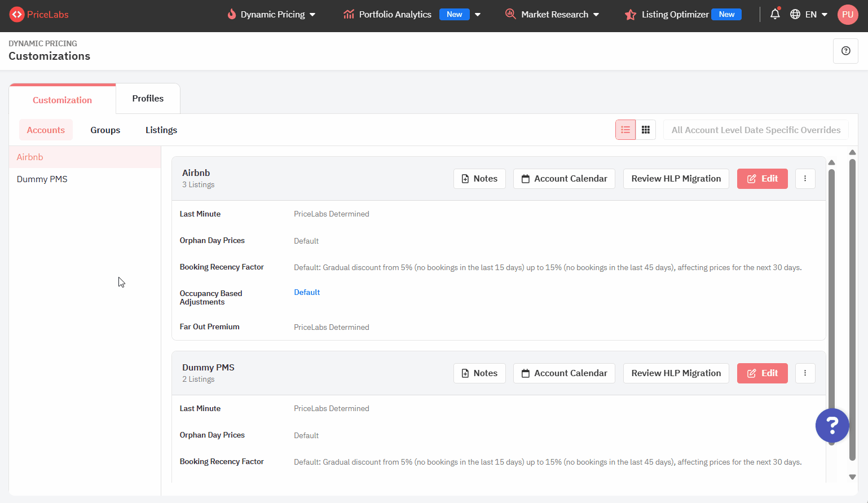Select the Accounts sub-tab
868x503 pixels.
46,130
